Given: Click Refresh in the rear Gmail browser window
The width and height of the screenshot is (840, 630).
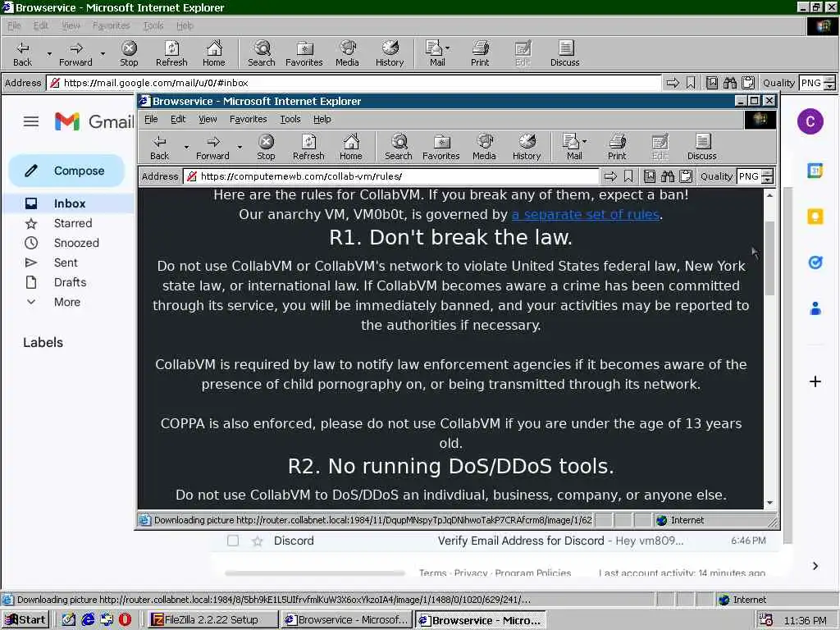Looking at the screenshot, I should pos(171,53).
